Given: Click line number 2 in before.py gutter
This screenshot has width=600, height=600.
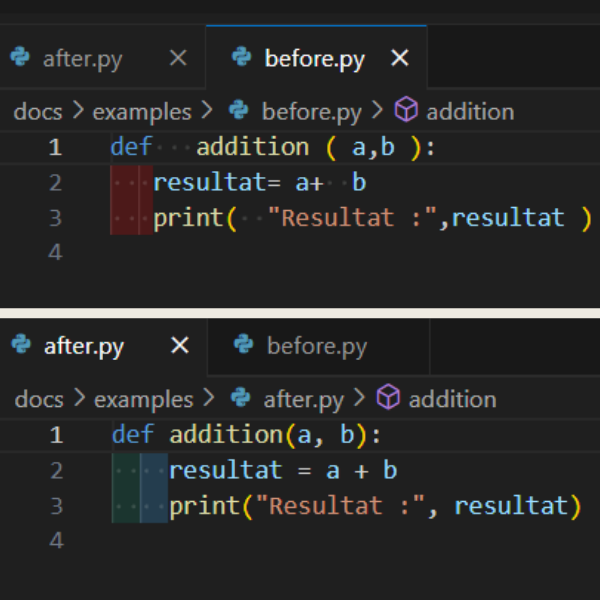Looking at the screenshot, I should [x=54, y=183].
